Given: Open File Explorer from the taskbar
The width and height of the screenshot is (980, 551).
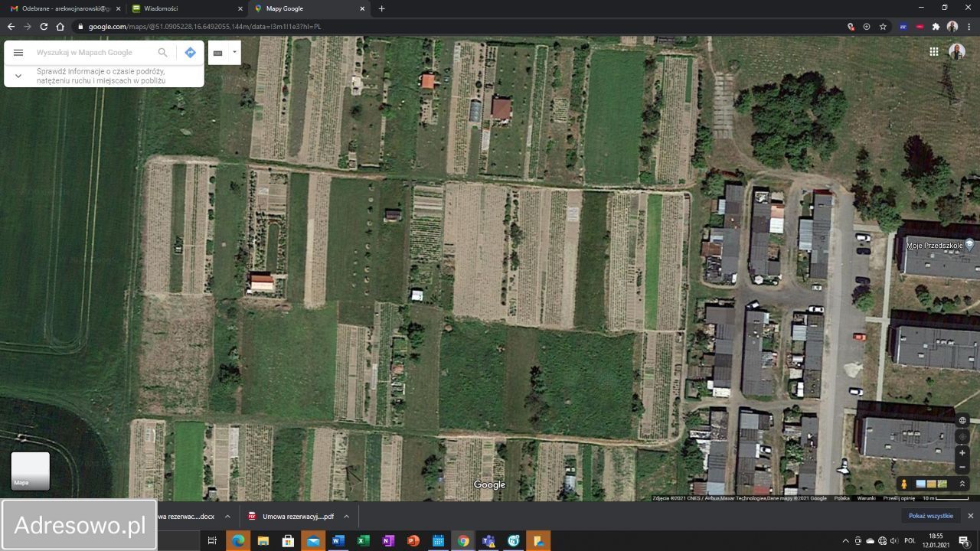Looking at the screenshot, I should tap(263, 541).
